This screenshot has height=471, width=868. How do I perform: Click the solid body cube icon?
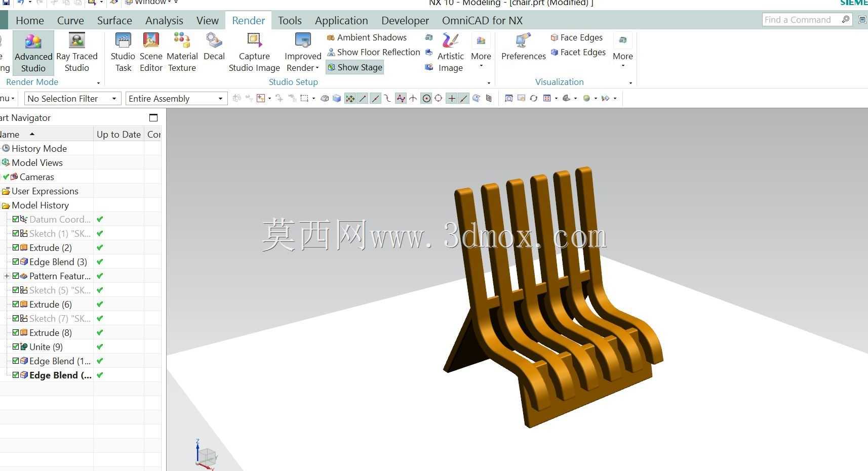(337, 99)
